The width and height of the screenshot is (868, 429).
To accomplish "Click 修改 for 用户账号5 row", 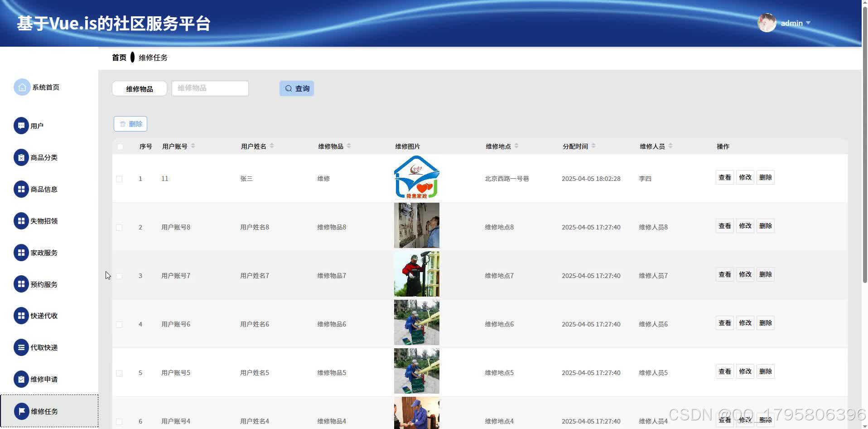I will point(745,371).
